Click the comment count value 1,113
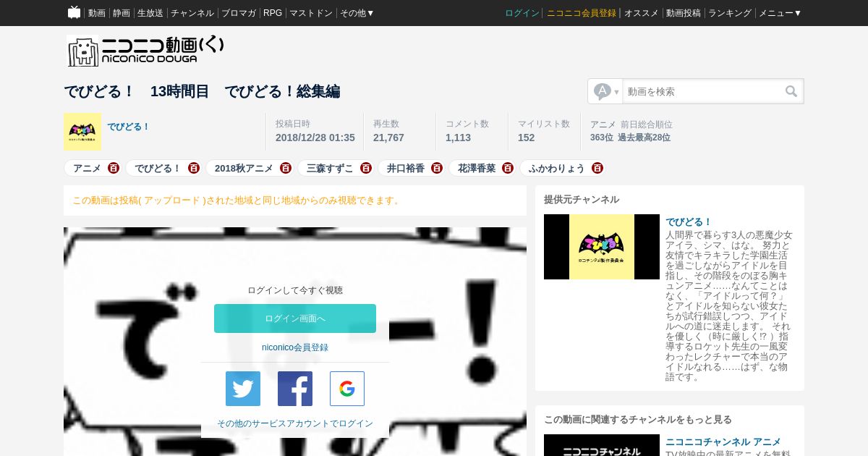The width and height of the screenshot is (868, 456). coord(458,138)
